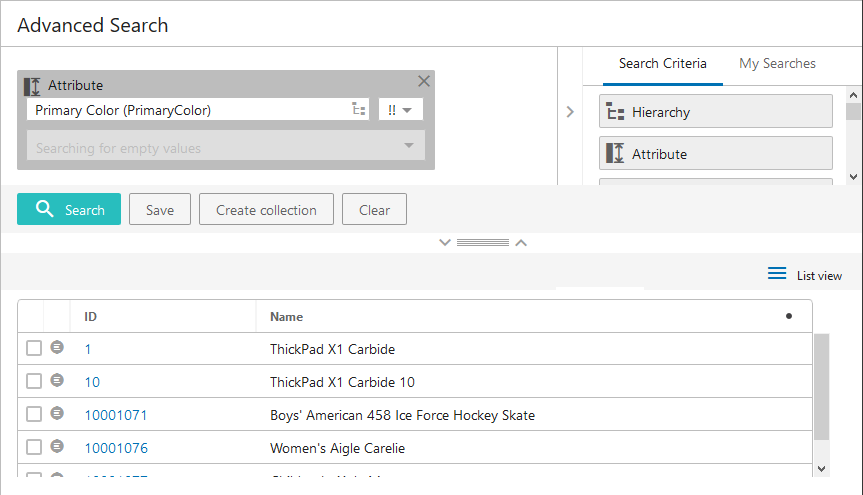Select checkbox for ThickPad X1 Carbide 10
The image size is (863, 495).
[34, 381]
